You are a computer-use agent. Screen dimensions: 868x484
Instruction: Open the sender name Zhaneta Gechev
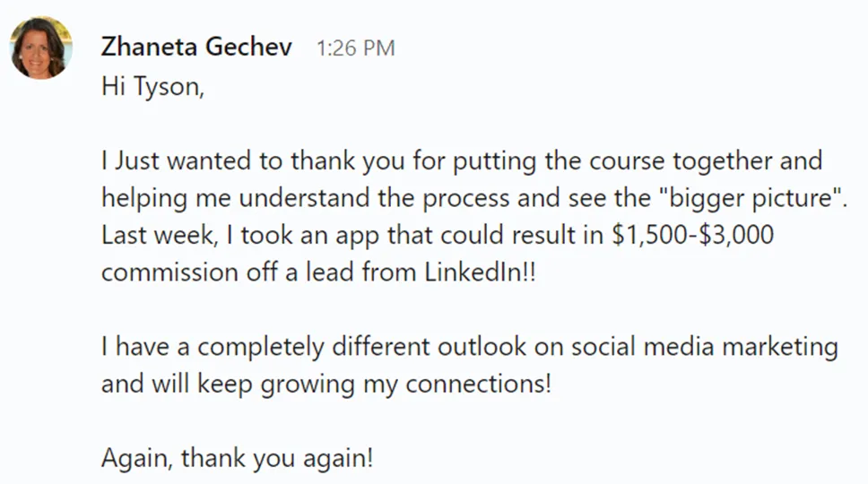(x=196, y=48)
